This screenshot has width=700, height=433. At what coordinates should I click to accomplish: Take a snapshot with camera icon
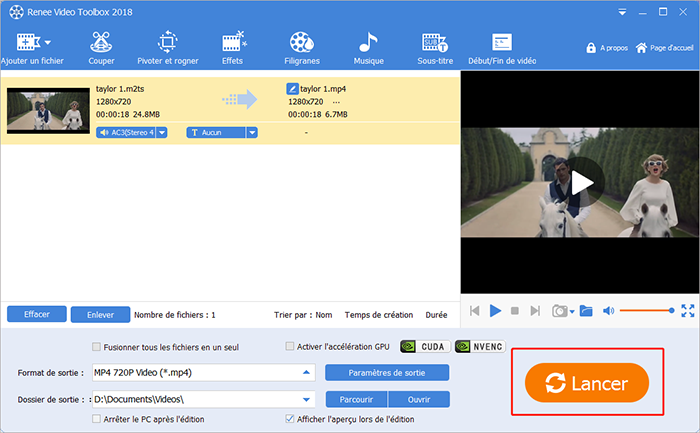559,311
